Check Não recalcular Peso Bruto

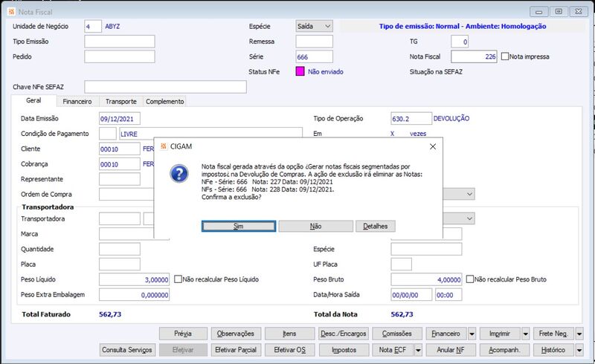pos(470,279)
